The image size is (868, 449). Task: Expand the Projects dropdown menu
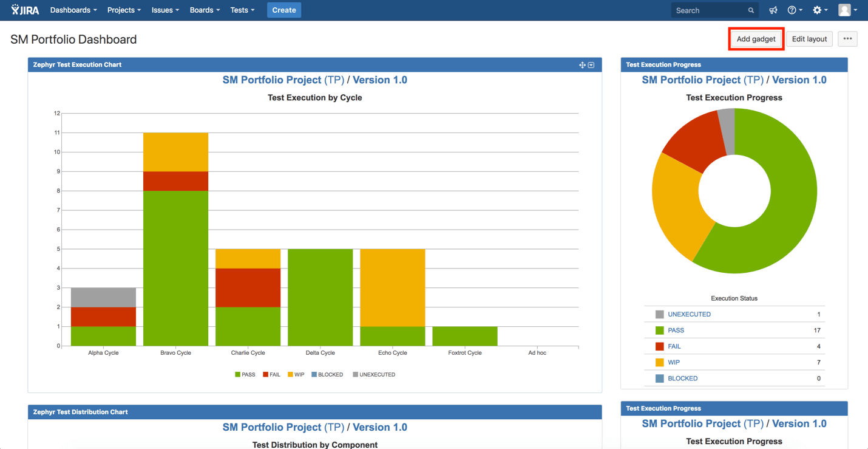point(124,10)
